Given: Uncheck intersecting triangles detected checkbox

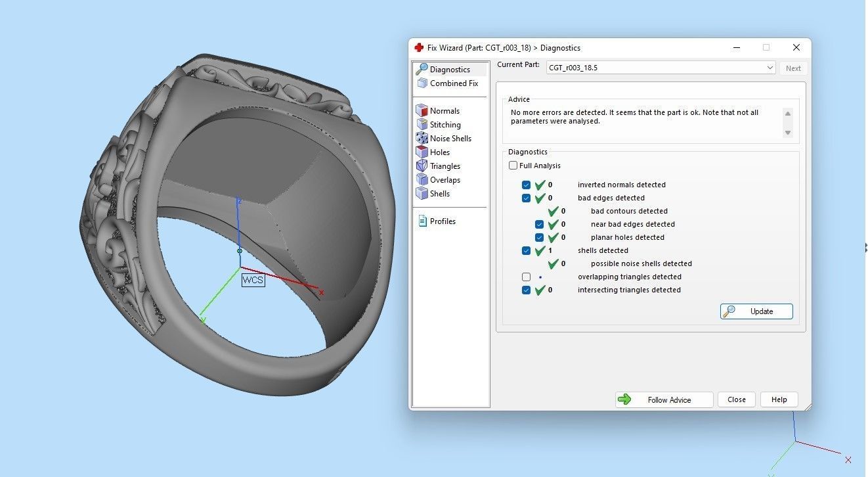Looking at the screenshot, I should [x=526, y=290].
